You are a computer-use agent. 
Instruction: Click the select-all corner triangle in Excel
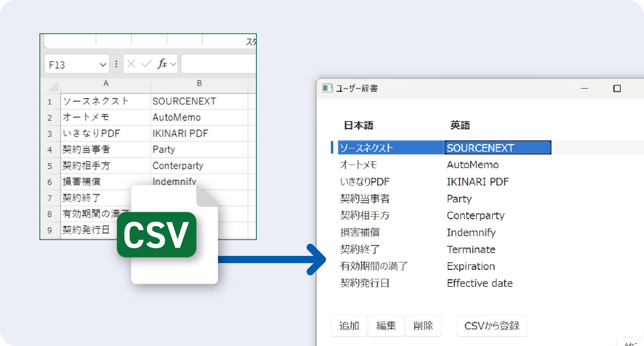pos(54,86)
